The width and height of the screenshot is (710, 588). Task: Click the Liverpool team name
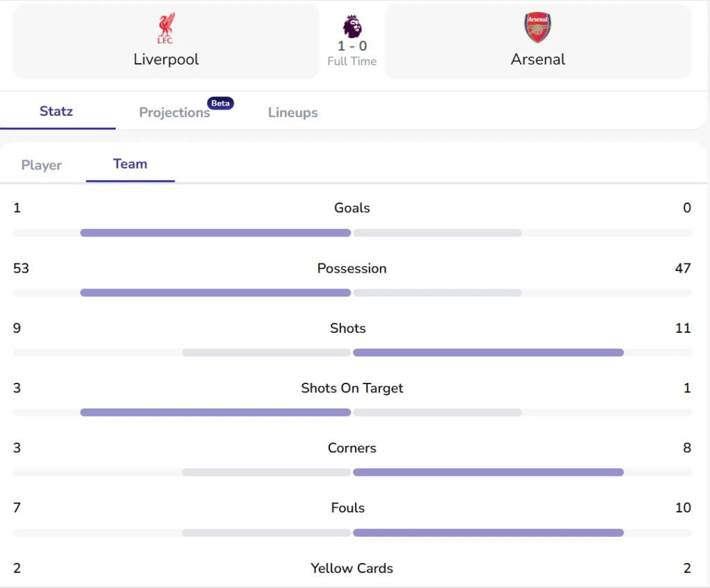click(166, 60)
